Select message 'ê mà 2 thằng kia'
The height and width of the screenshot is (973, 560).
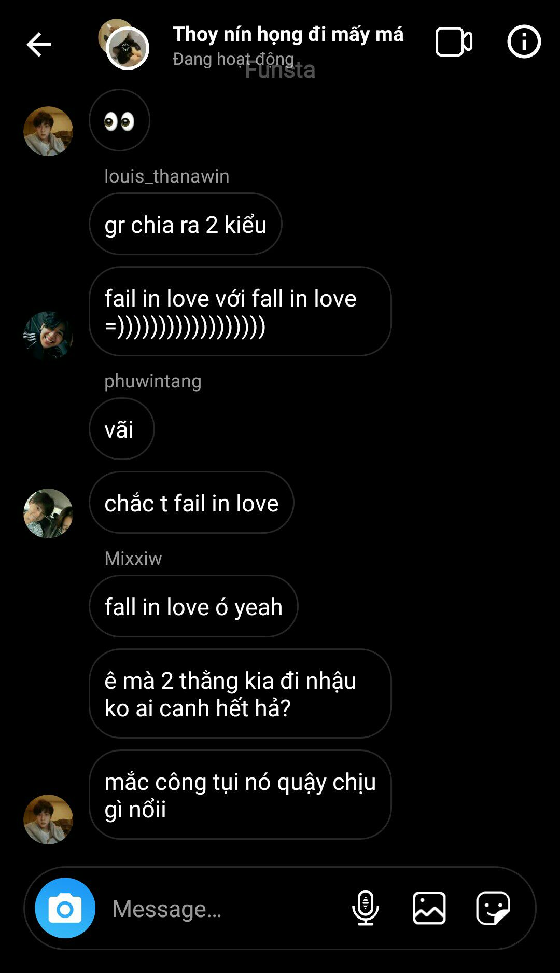[x=240, y=693]
